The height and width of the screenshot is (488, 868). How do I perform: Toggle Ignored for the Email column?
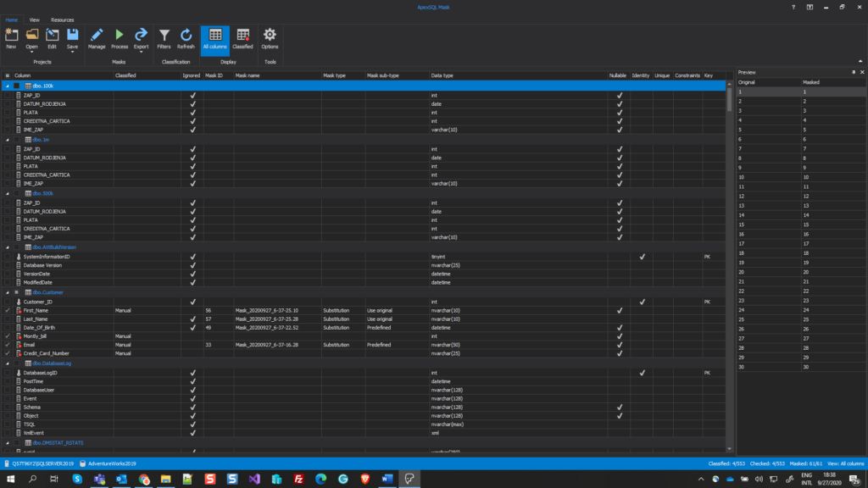click(192, 345)
